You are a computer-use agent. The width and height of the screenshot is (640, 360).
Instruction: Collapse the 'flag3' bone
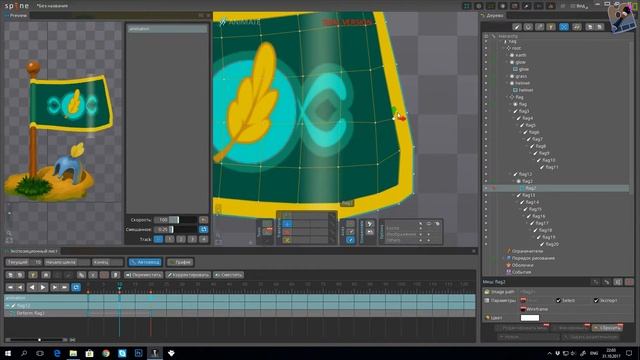(510, 111)
